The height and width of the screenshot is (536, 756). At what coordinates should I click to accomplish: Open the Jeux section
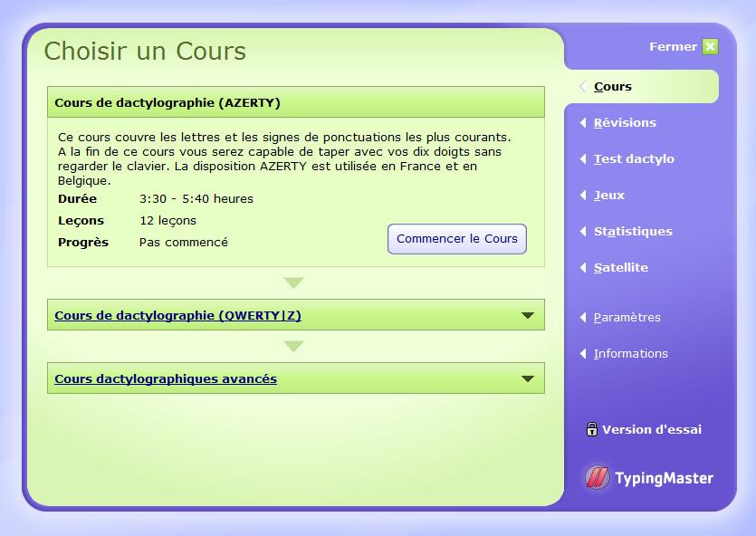609,195
